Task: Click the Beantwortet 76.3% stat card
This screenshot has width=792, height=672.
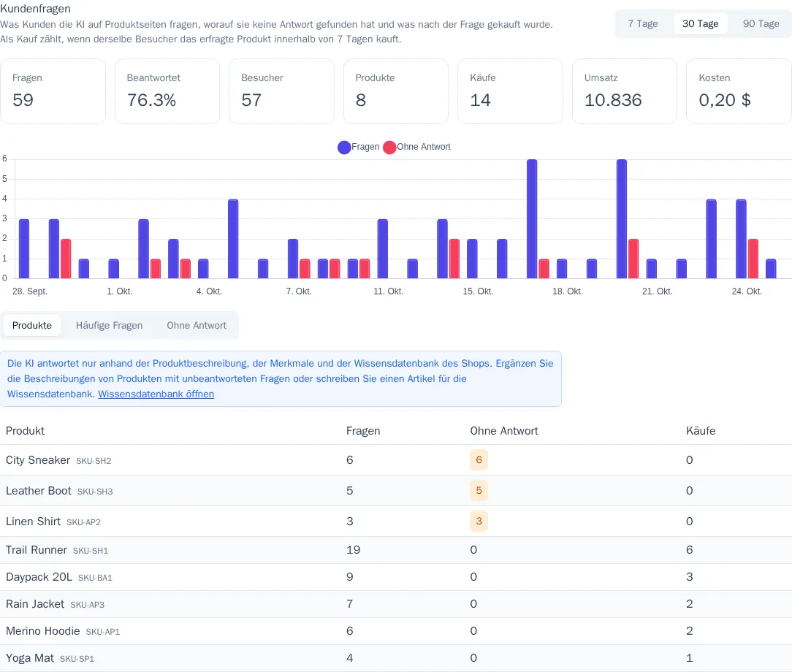Action: (167, 91)
